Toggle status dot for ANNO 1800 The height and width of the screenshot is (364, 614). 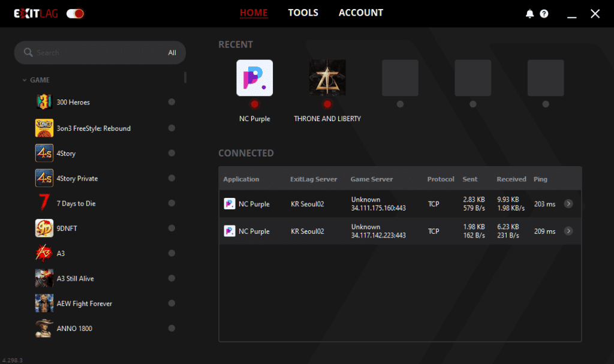[x=171, y=329]
